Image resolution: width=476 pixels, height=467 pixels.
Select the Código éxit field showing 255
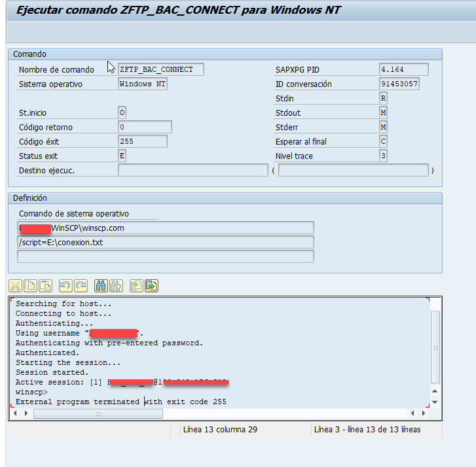pos(142,141)
